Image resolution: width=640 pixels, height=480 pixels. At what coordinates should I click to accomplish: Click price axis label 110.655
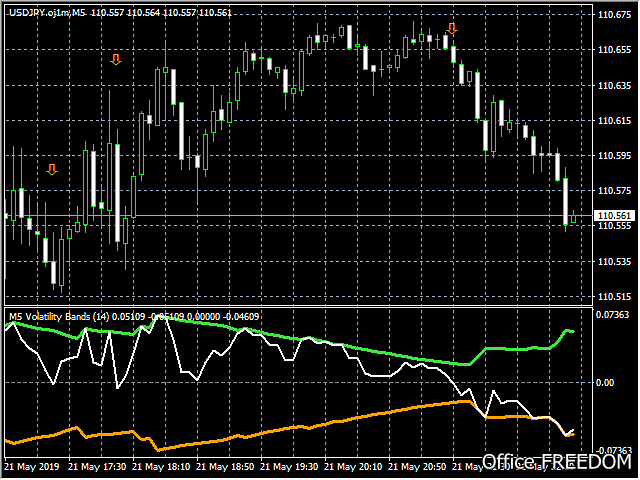(614, 50)
